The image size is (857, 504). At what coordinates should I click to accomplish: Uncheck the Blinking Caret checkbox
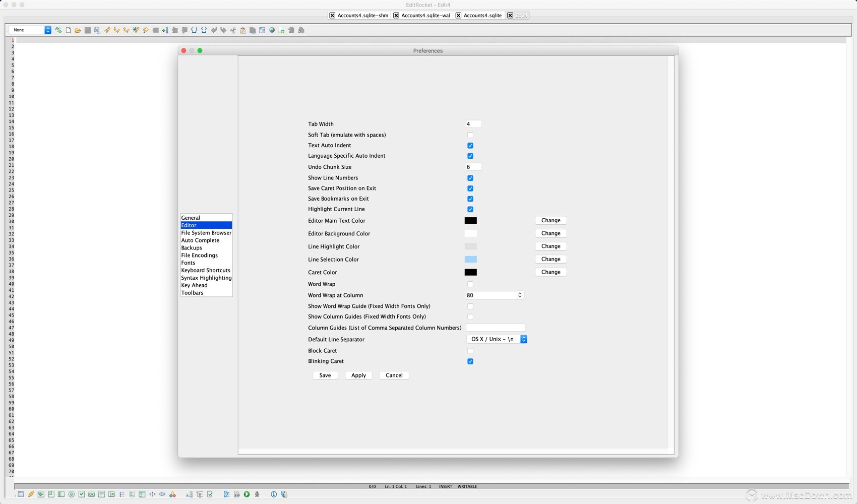pos(470,361)
